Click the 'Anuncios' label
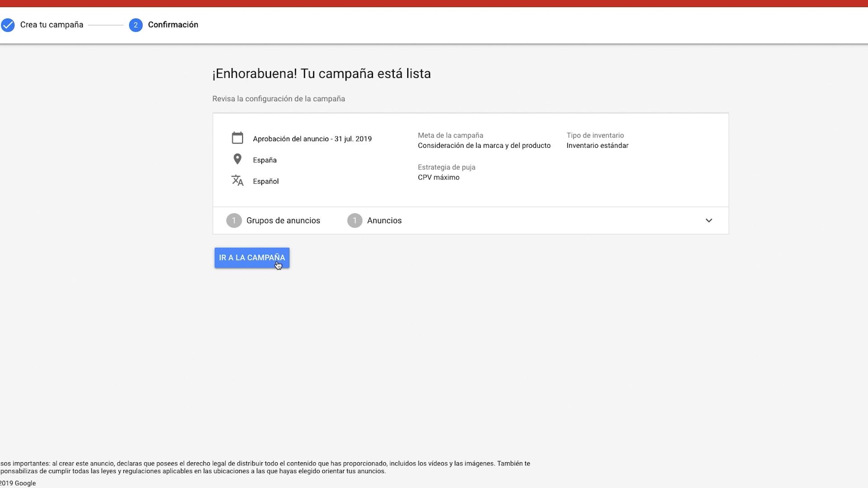This screenshot has width=868, height=488. (384, 221)
